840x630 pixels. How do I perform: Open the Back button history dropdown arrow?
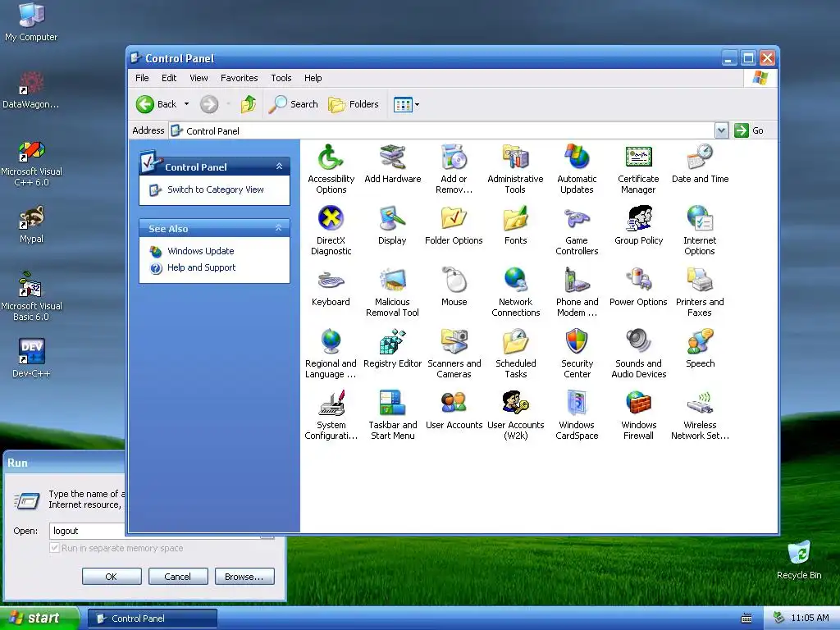[186, 104]
